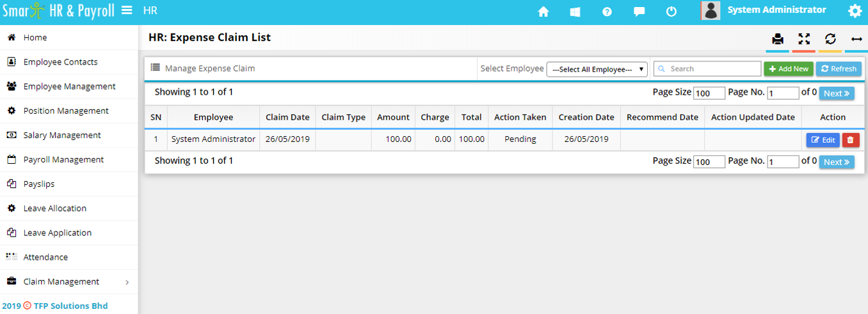The image size is (868, 314).
Task: Delete the System Administrator claim with trash button
Action: point(851,139)
